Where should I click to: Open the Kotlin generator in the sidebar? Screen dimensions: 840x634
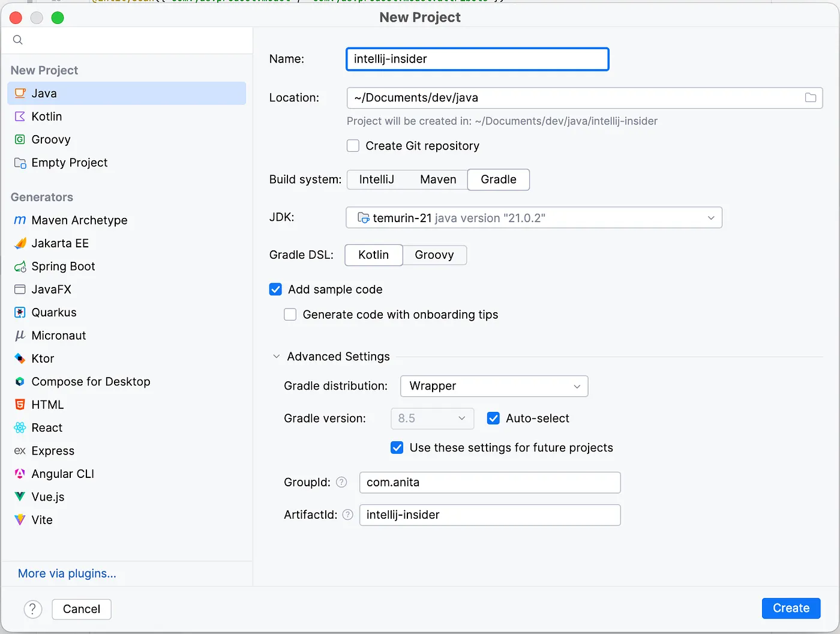click(46, 116)
